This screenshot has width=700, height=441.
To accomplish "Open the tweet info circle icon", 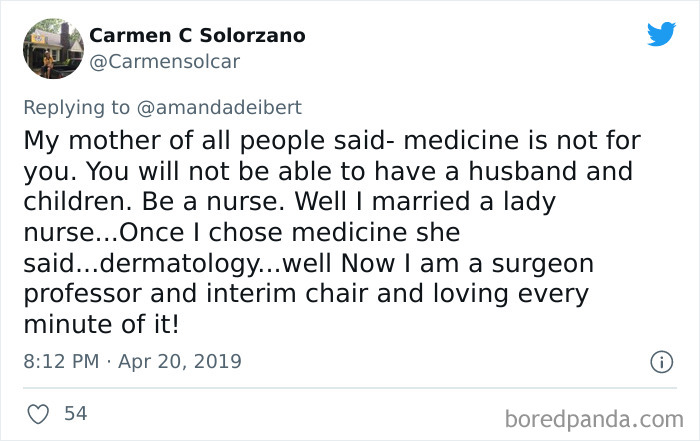I will (x=660, y=362).
